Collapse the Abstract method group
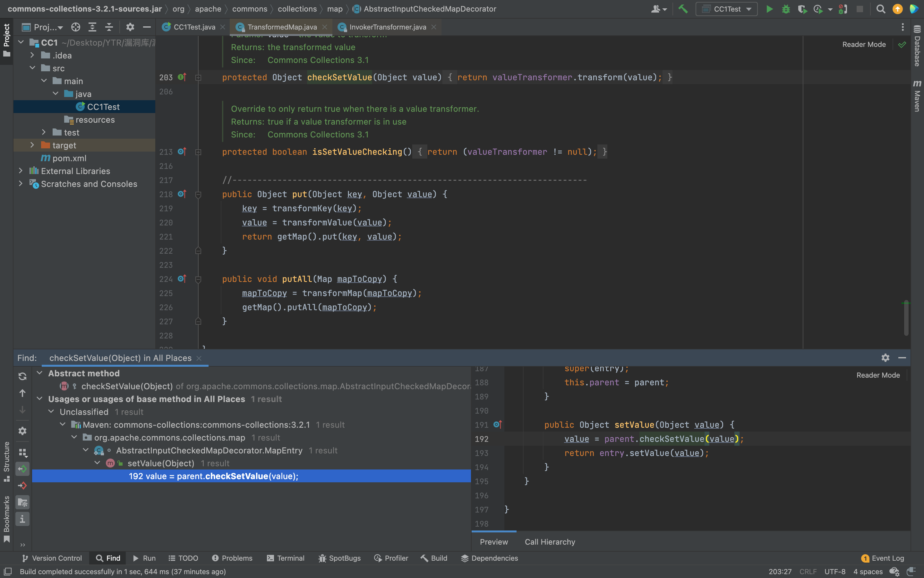This screenshot has height=578, width=924. coord(39,373)
